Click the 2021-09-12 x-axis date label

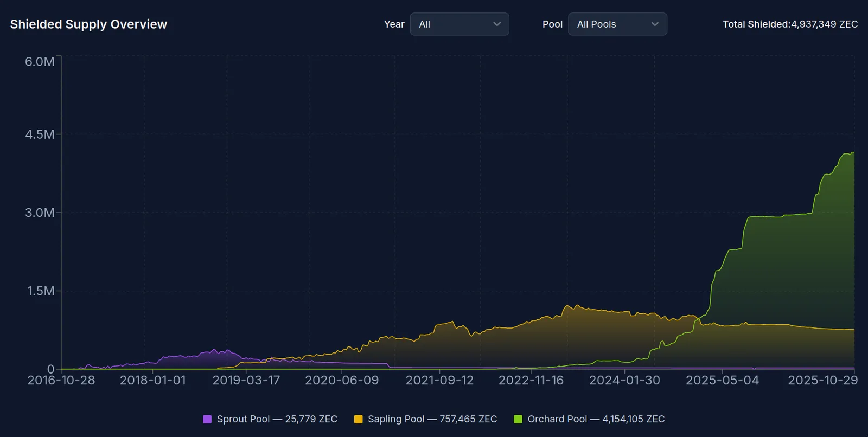(x=439, y=380)
